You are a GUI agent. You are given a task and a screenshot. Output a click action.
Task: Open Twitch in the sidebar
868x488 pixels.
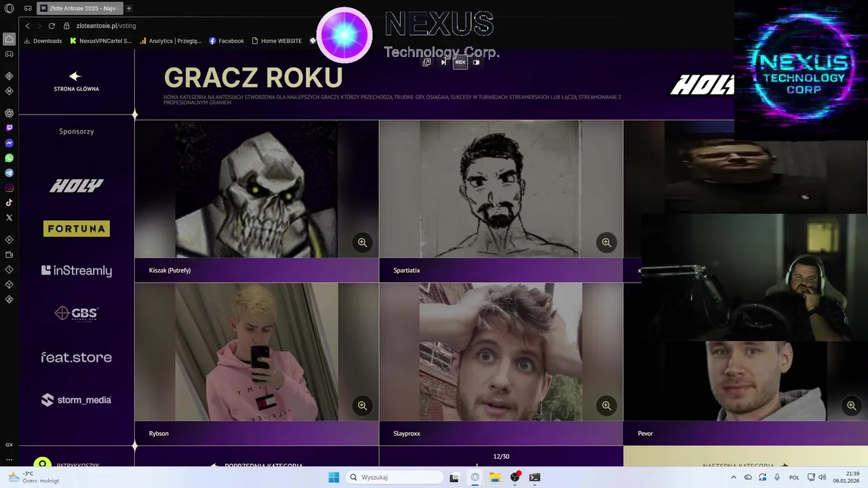pyautogui.click(x=9, y=128)
